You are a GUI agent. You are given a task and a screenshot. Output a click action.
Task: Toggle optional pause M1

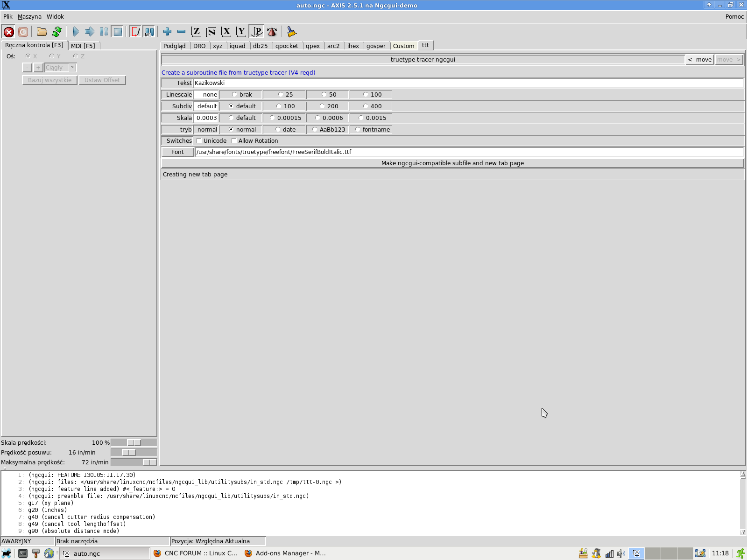pos(149,32)
